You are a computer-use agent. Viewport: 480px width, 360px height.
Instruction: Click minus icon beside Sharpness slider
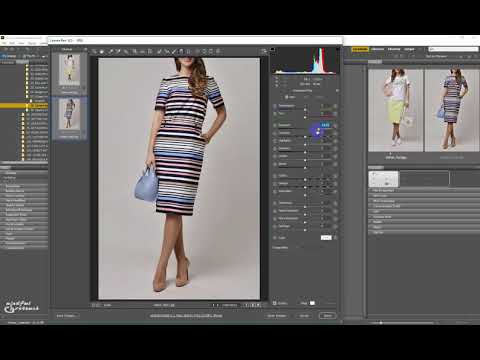coord(275,203)
